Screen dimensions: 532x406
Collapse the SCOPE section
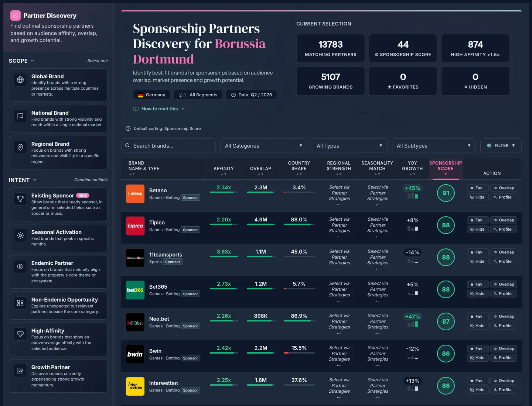pyautogui.click(x=22, y=61)
